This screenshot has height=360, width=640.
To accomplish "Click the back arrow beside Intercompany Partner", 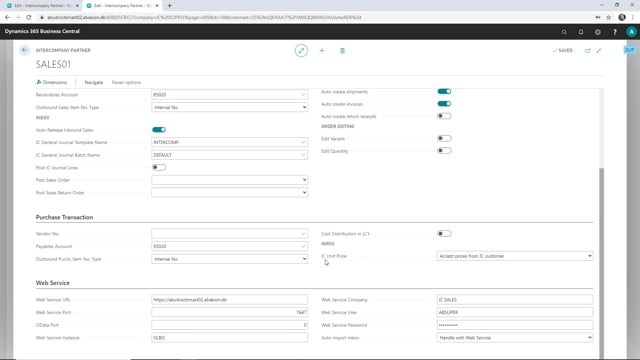I will coord(24,50).
